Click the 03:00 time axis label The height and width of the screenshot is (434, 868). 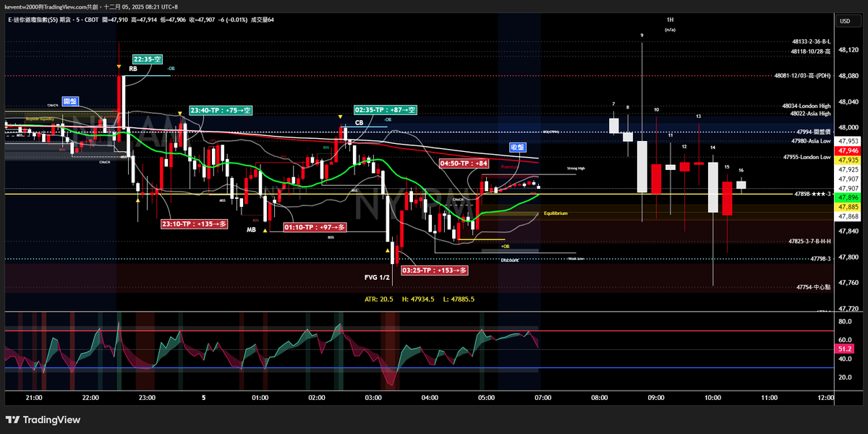pyautogui.click(x=373, y=398)
